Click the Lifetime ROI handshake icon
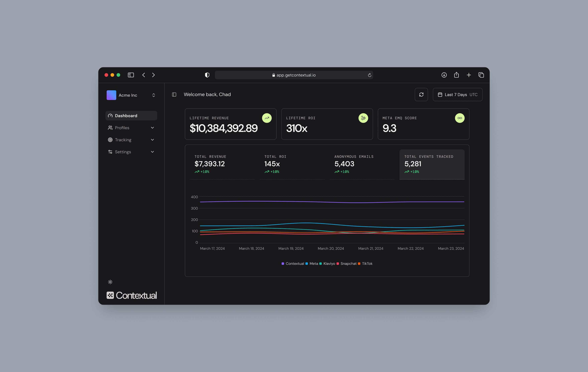The image size is (588, 372). tap(363, 118)
